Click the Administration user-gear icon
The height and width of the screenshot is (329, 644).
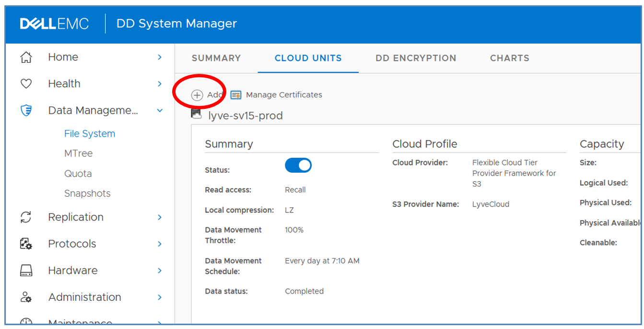[x=26, y=297]
